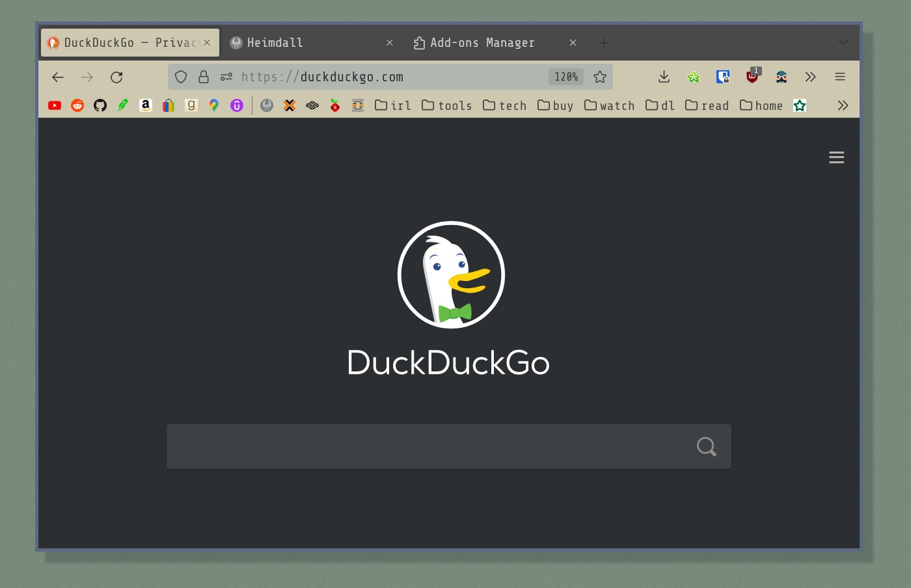
Task: Reload the current page
Action: pyautogui.click(x=116, y=77)
